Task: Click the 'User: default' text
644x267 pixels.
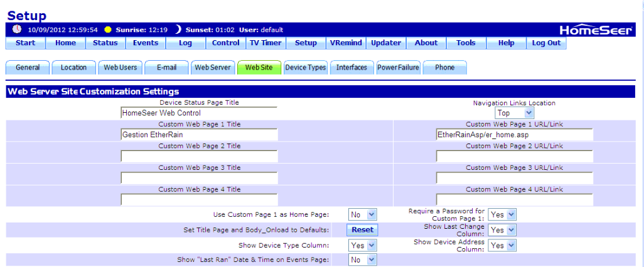Action: click(261, 29)
